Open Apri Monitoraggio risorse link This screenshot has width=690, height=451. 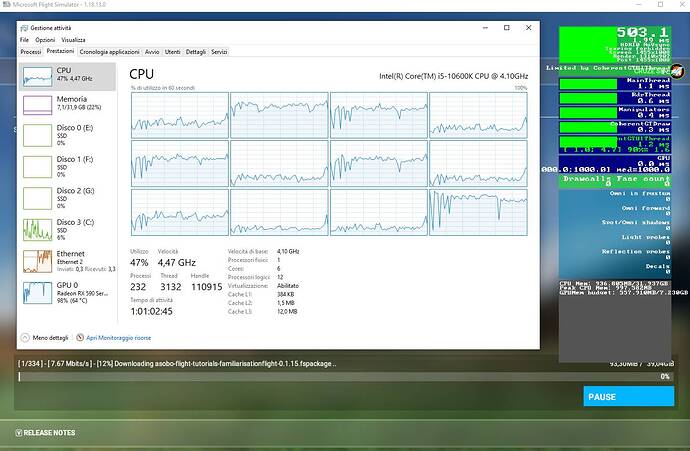118,338
